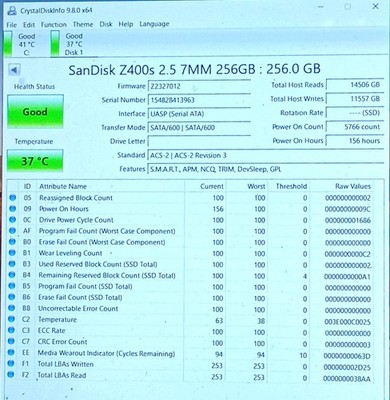Click status dot for Drive Power Cycle Count
The width and height of the screenshot is (390, 400).
click(13, 220)
